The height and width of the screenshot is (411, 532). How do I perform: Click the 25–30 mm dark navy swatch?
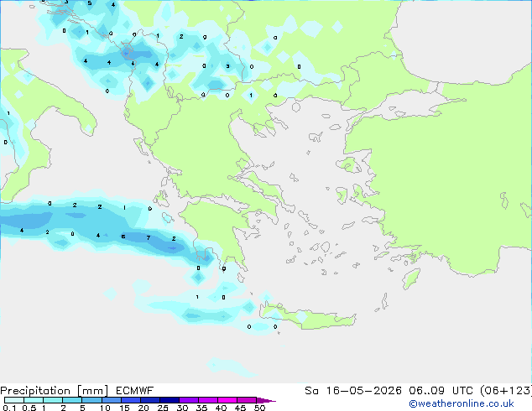click(170, 400)
